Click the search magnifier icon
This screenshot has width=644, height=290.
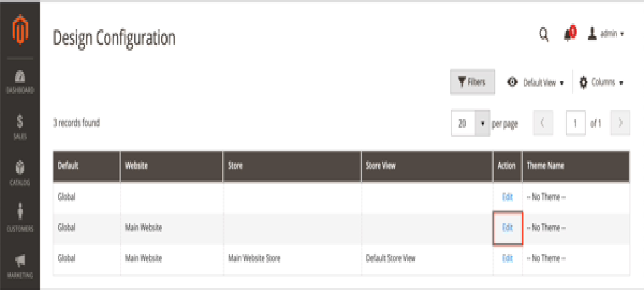tap(544, 34)
